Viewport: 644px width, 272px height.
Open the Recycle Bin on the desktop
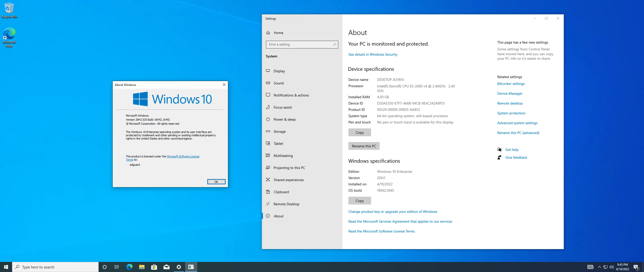click(9, 8)
